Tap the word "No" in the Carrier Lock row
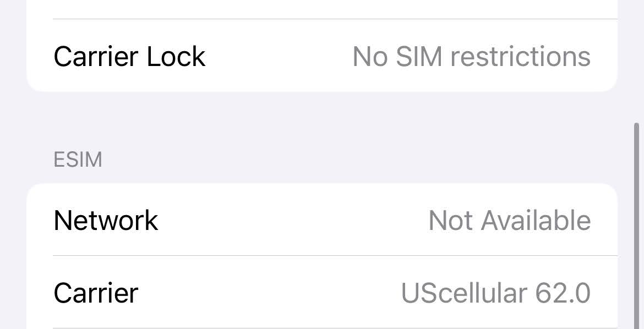The width and height of the screenshot is (644, 329). (370, 56)
